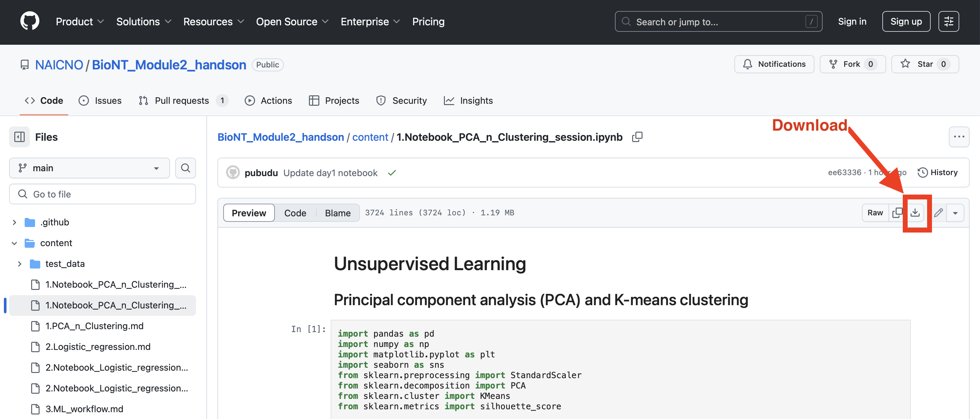Switch to the Actions tab
The width and height of the screenshot is (980, 419).
point(268,101)
